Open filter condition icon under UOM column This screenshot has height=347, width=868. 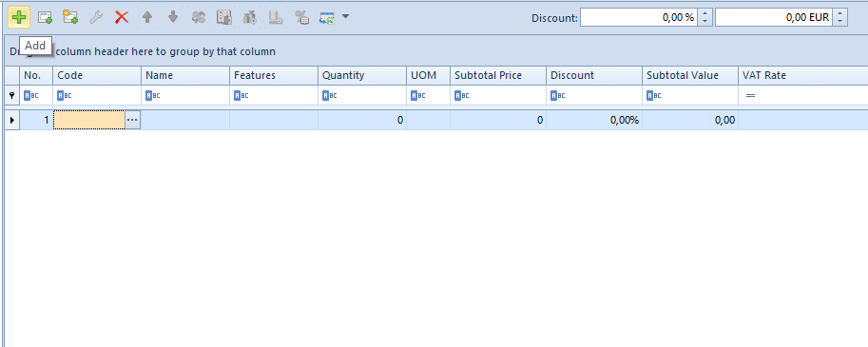coord(417,96)
